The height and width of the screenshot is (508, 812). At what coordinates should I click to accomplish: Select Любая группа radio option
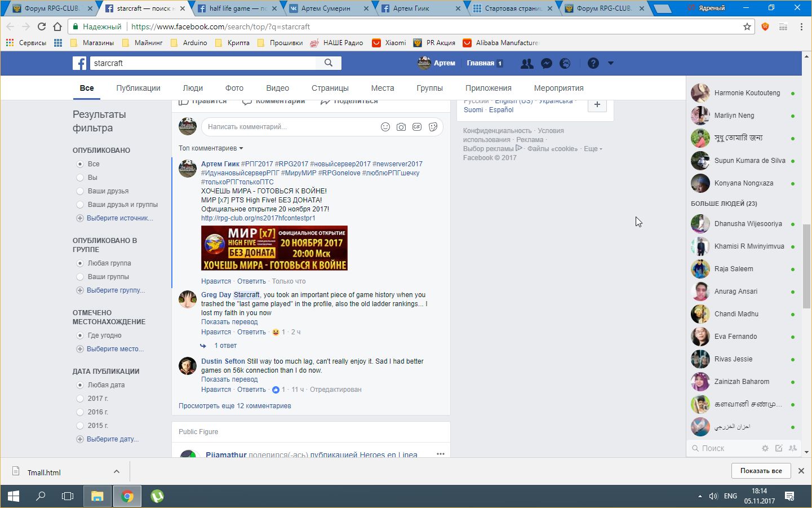pyautogui.click(x=80, y=263)
